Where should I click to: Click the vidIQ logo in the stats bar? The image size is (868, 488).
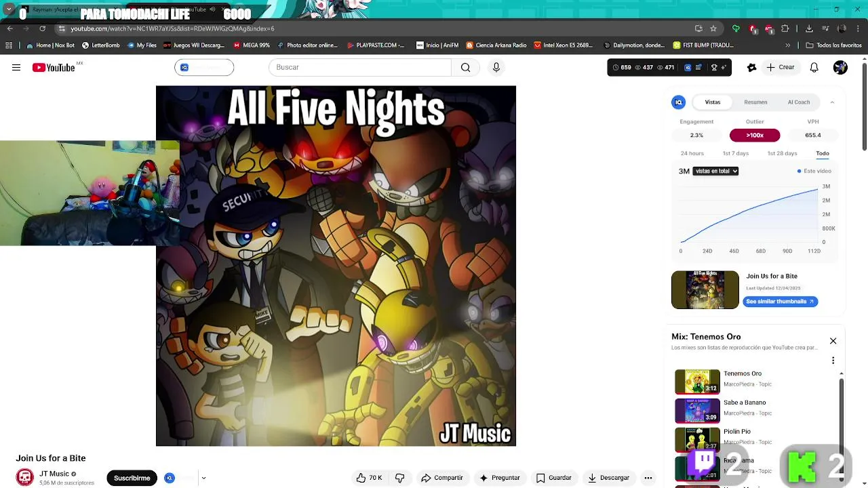[x=688, y=67]
